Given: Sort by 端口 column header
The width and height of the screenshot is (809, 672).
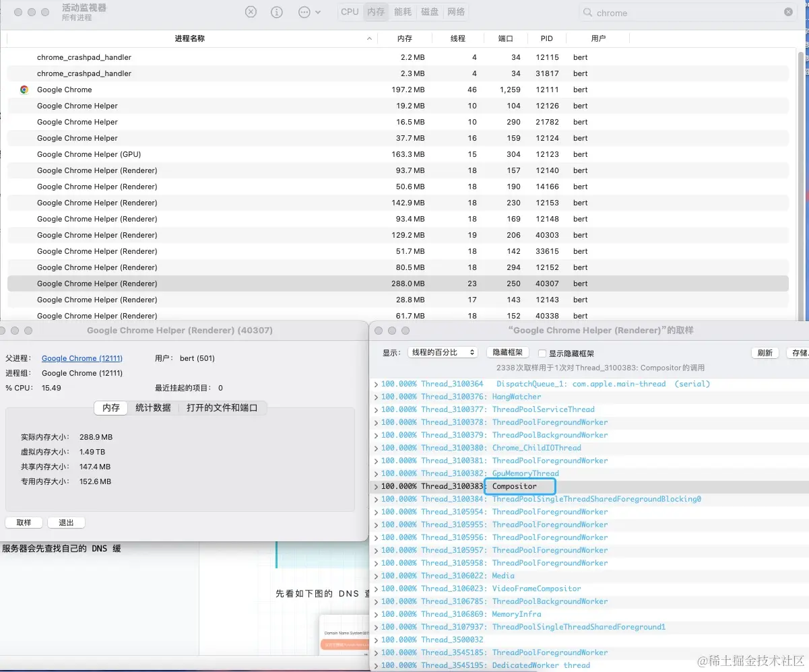Looking at the screenshot, I should point(506,38).
